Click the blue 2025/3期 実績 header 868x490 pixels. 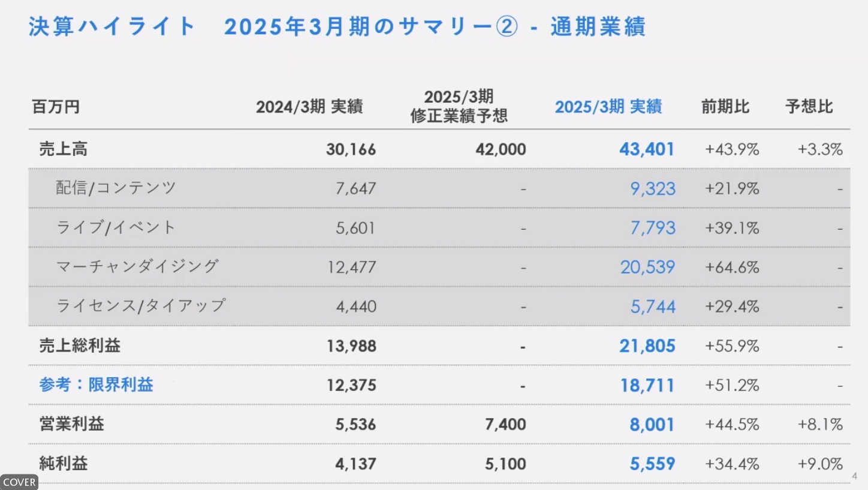(x=608, y=107)
